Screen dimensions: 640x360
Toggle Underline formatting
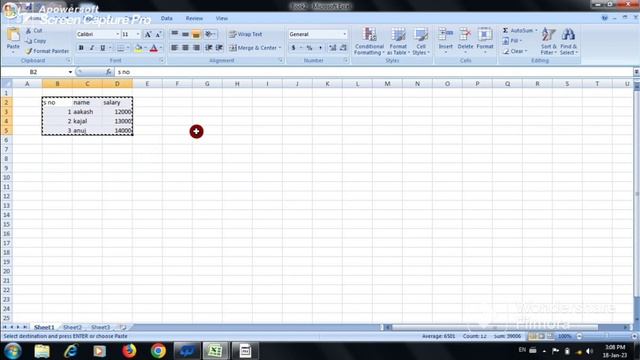tap(102, 48)
